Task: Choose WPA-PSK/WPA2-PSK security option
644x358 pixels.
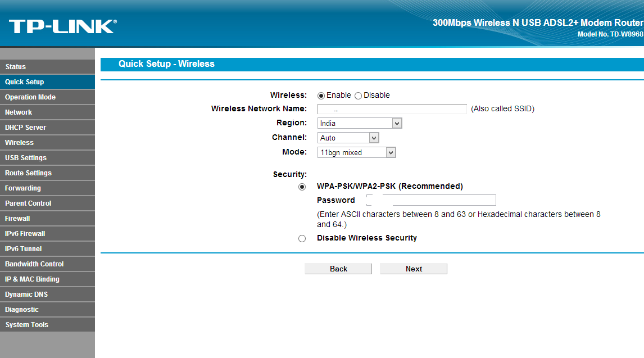Action: [302, 187]
